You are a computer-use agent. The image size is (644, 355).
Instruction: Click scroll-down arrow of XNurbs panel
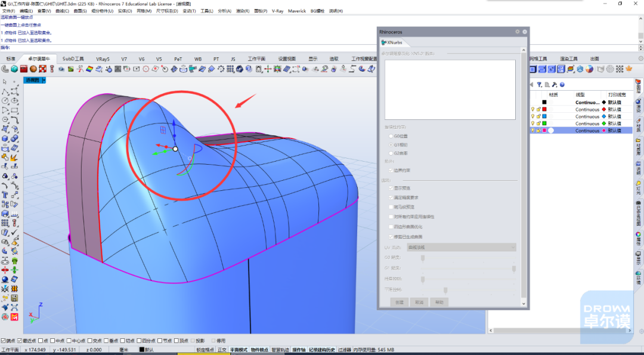[524, 304]
